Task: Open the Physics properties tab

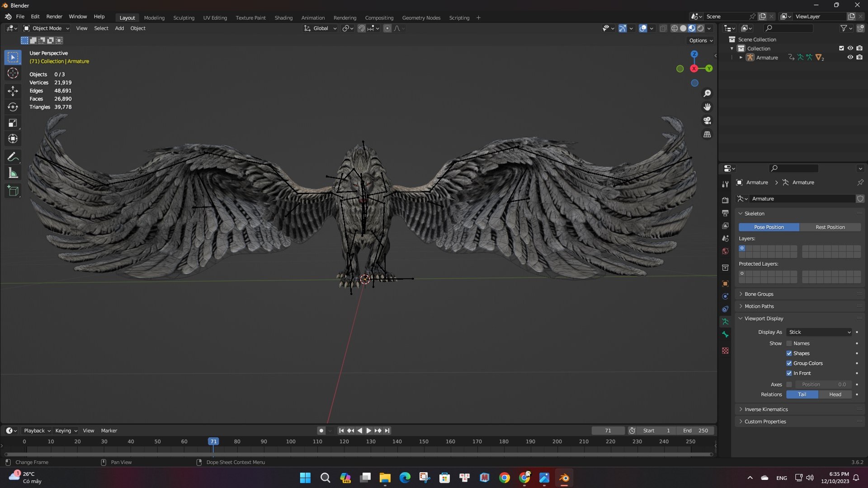Action: pos(725,296)
